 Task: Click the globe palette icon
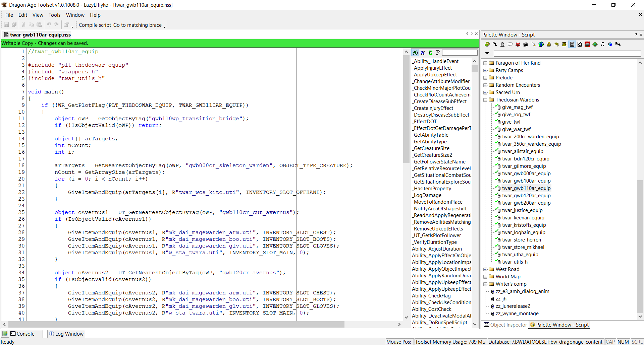[541, 44]
